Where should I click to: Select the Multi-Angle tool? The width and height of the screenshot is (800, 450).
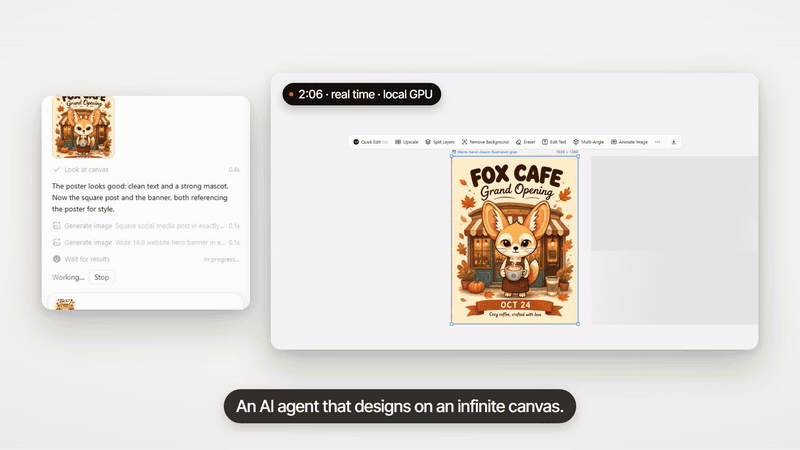(588, 142)
